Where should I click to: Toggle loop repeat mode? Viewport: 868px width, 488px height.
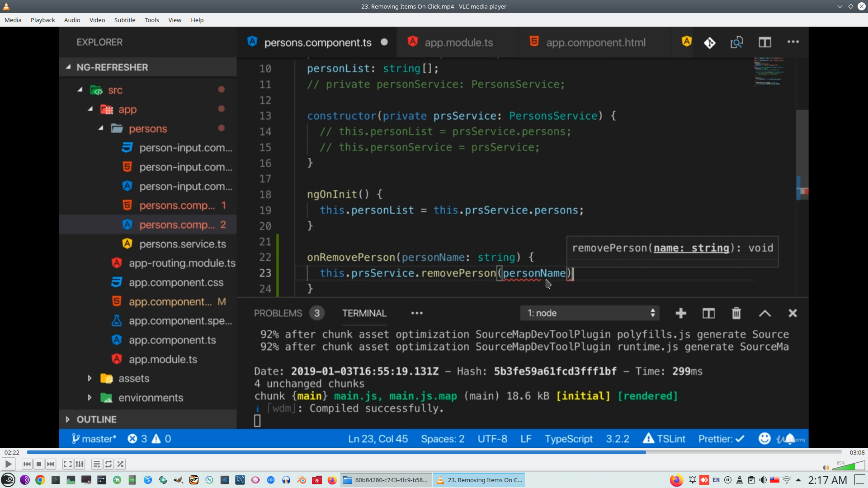(x=108, y=464)
